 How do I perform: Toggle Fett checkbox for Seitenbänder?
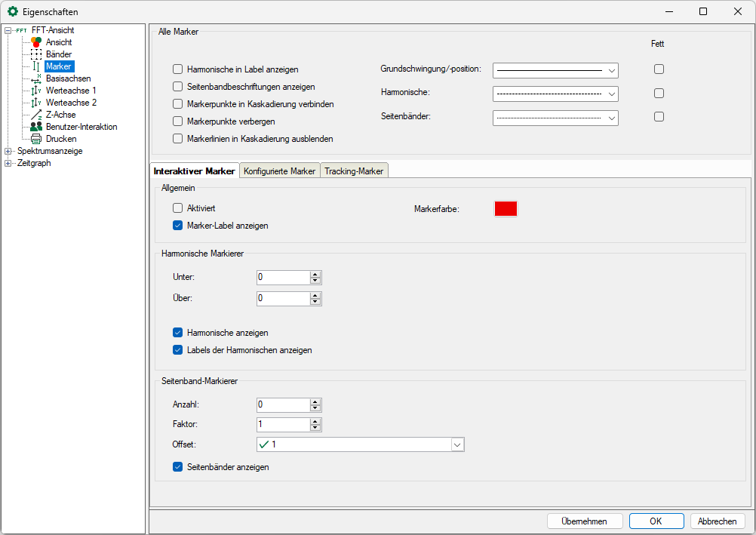[x=659, y=116]
